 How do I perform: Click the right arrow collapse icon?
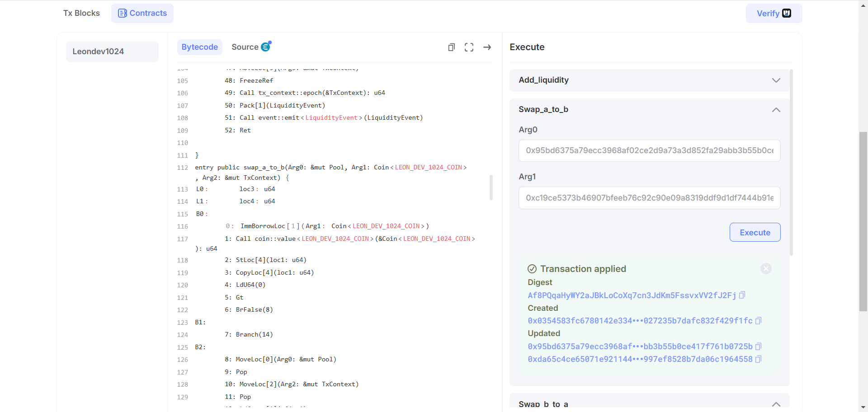click(487, 47)
